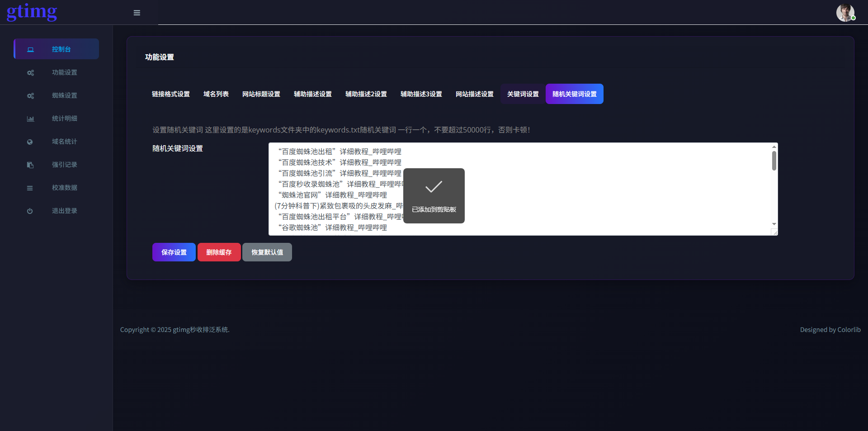Click the 保存设置 button
This screenshot has height=431, width=868.
pyautogui.click(x=174, y=252)
